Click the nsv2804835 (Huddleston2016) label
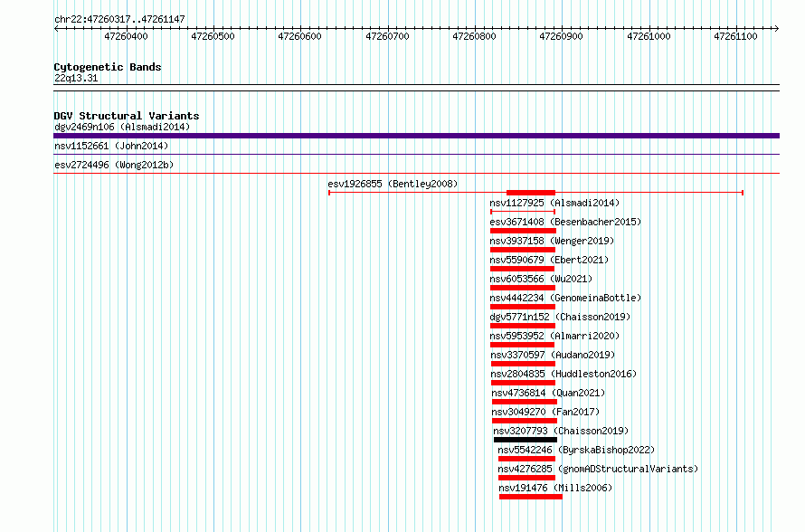Viewport: 805px width, 532px height. pos(563,374)
